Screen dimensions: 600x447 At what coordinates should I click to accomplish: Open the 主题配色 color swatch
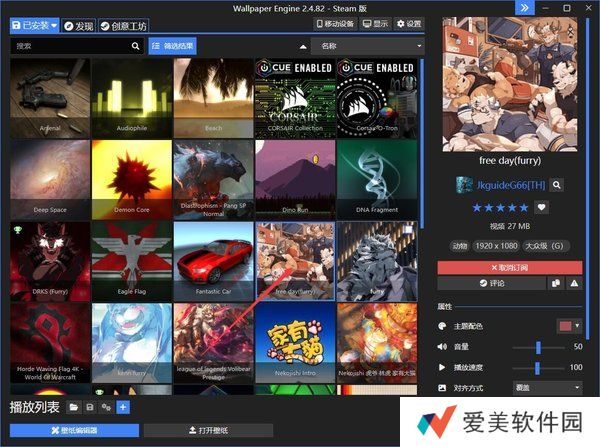pyautogui.click(x=565, y=326)
